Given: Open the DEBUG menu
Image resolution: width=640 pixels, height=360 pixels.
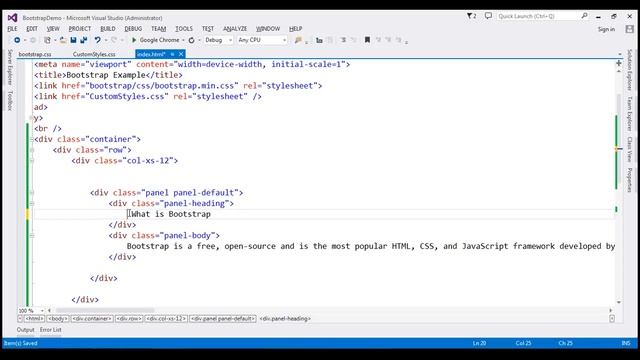Looking at the screenshot, I should [133, 29].
